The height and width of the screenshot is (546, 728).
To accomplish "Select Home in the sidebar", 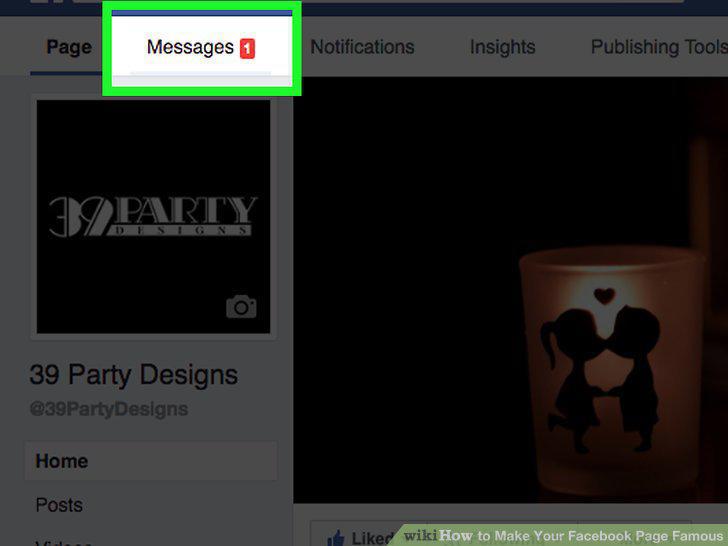I will [x=151, y=461].
